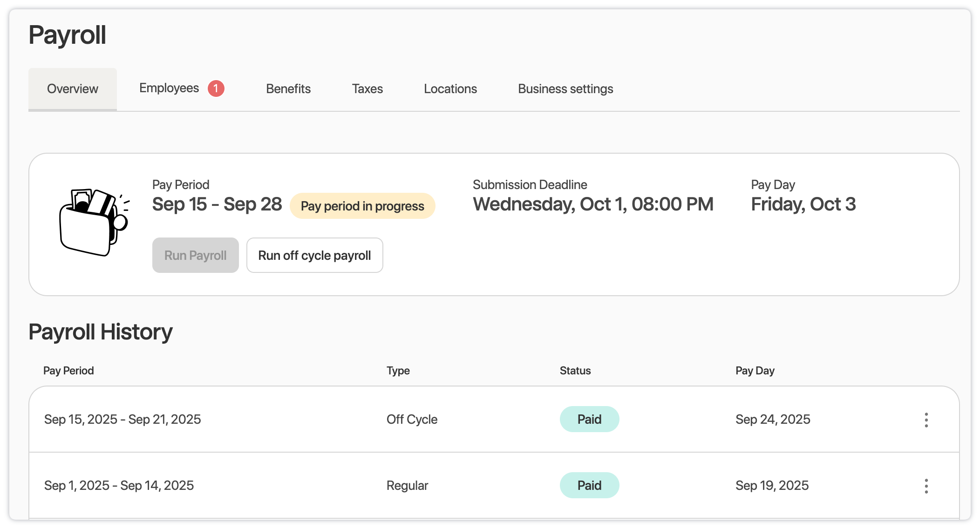Open the Locations tab
The width and height of the screenshot is (980, 529).
[x=450, y=89]
